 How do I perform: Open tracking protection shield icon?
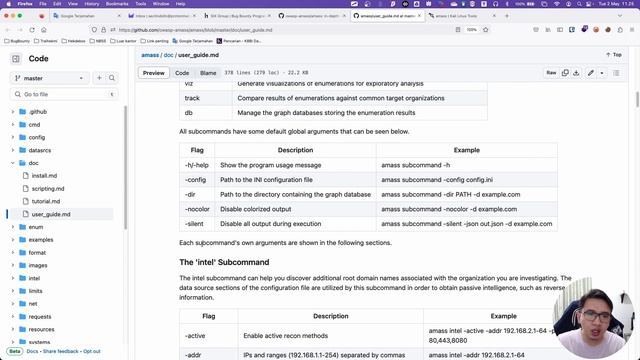[x=94, y=30]
